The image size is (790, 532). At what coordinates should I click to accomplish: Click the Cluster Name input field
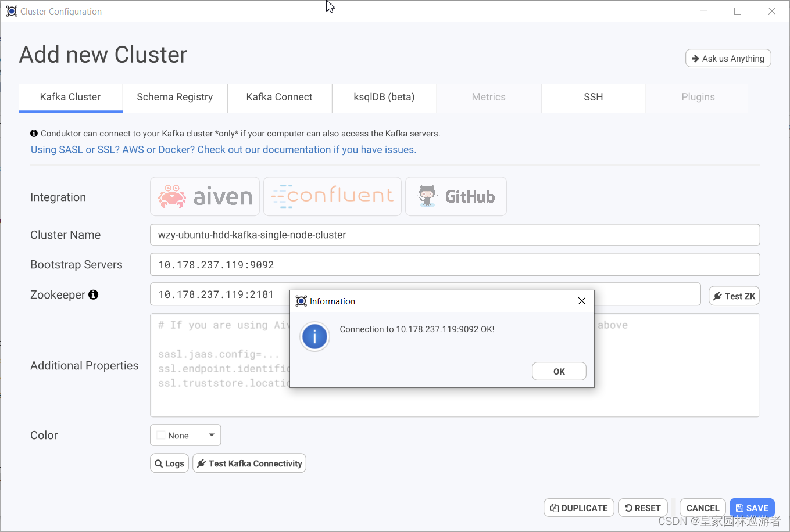point(455,235)
